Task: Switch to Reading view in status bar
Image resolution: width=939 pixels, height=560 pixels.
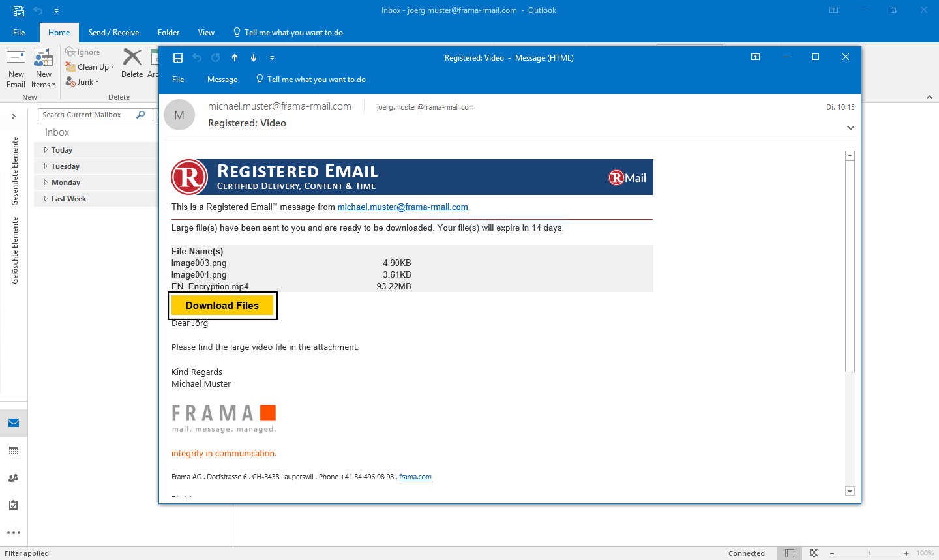Action: (814, 553)
